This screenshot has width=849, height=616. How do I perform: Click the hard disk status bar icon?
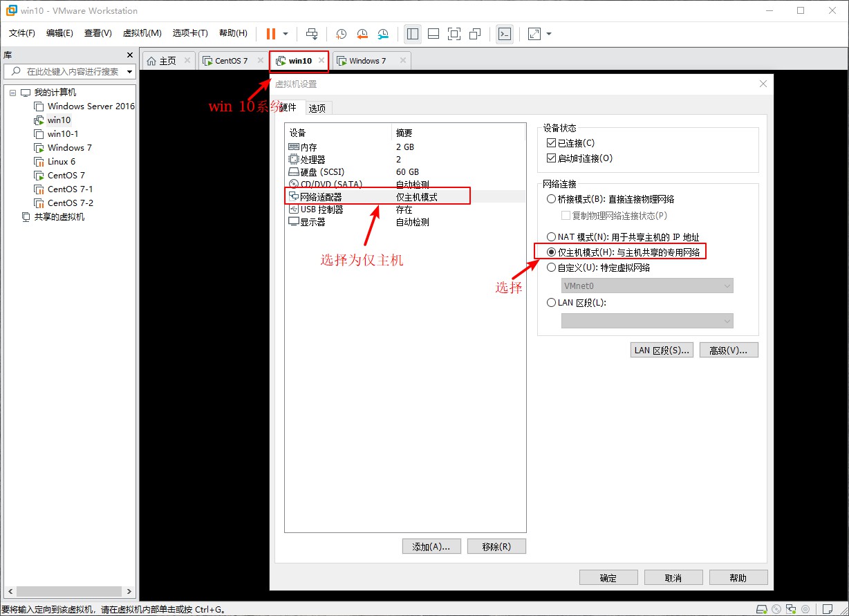coord(762,610)
